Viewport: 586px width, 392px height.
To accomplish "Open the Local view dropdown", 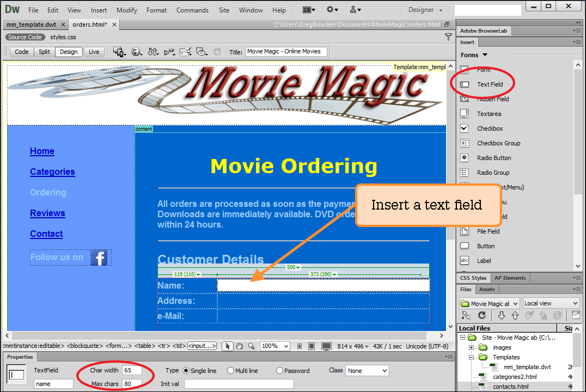I will click(551, 303).
